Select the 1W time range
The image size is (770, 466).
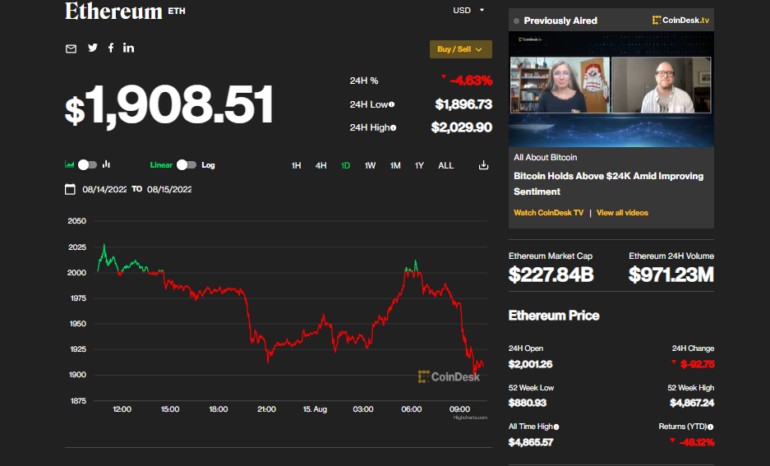coord(370,165)
